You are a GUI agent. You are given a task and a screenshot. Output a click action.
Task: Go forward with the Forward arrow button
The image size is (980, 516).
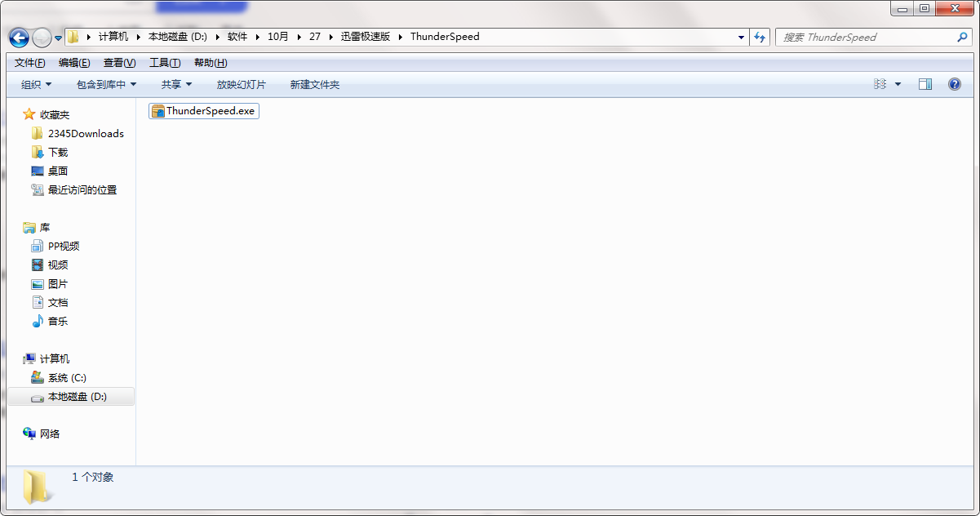point(42,38)
